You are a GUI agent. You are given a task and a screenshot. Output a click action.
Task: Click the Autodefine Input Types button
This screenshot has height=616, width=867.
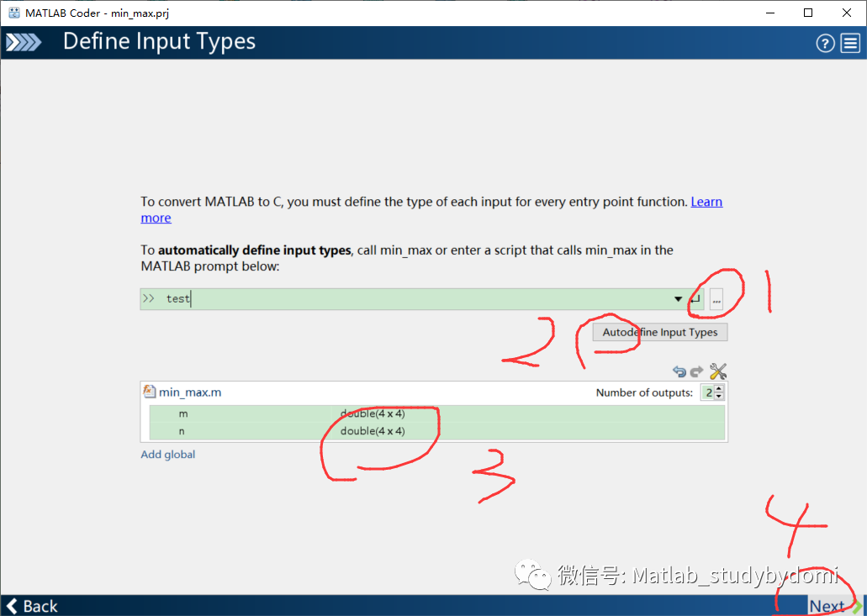click(659, 332)
